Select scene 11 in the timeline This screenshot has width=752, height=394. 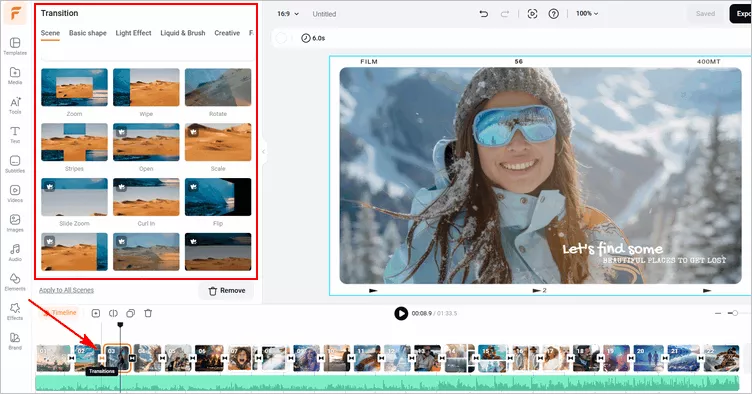[x=367, y=358]
